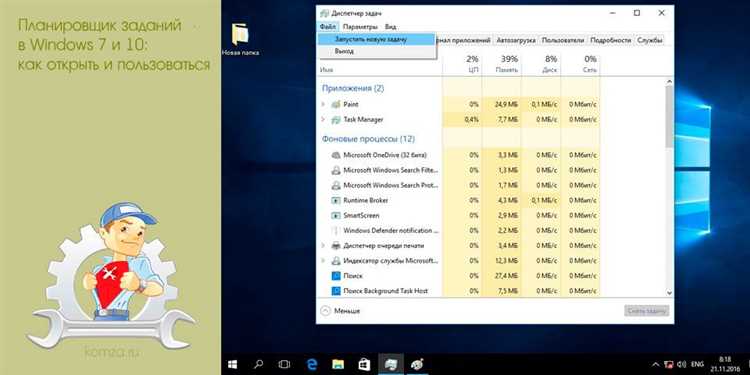The image size is (750, 375).
Task: Click the Индексатор службы Microsoft icon
Action: (x=336, y=261)
